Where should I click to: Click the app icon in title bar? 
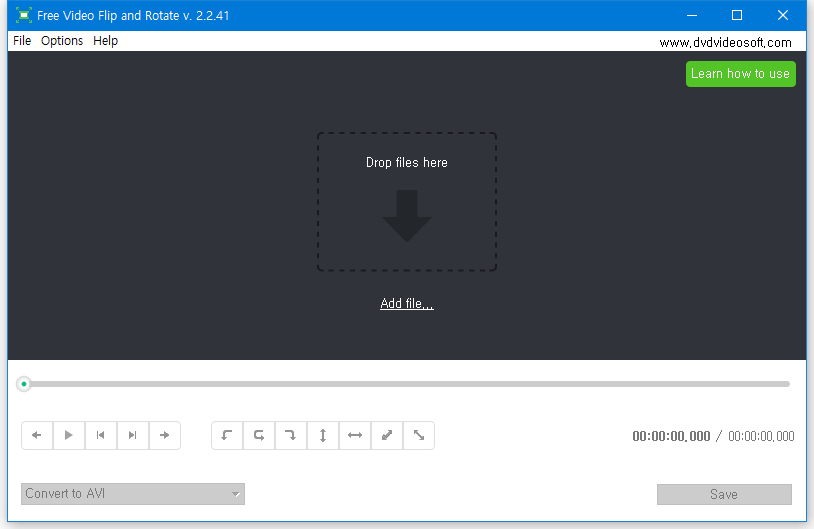pyautogui.click(x=24, y=15)
